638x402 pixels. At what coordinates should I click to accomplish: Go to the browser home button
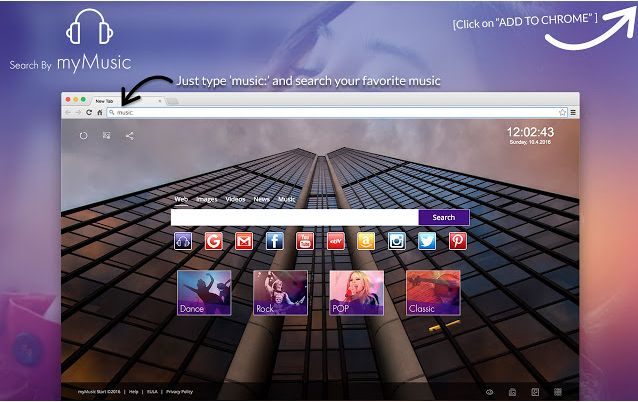pyautogui.click(x=99, y=112)
